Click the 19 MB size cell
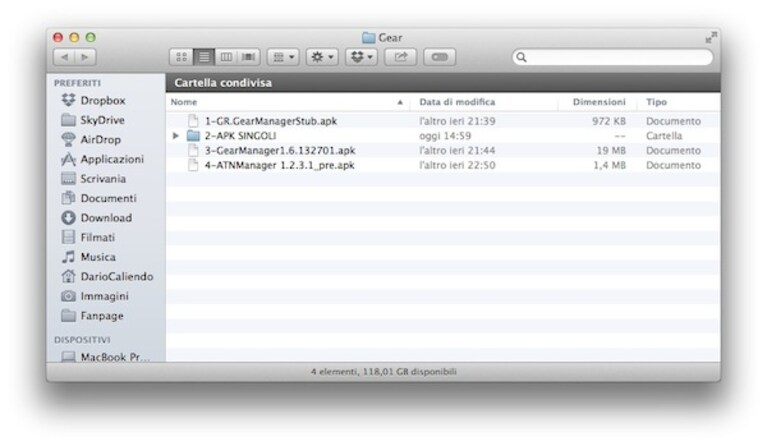 (611, 150)
